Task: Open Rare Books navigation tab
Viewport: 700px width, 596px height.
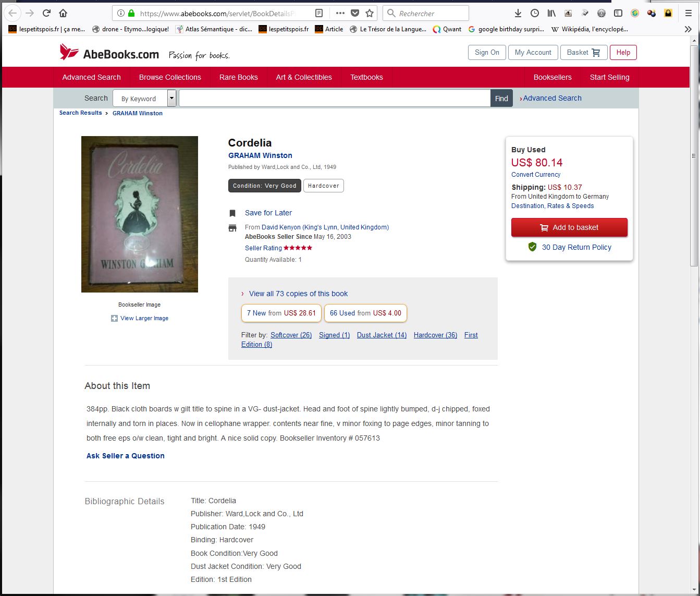Action: coord(238,77)
